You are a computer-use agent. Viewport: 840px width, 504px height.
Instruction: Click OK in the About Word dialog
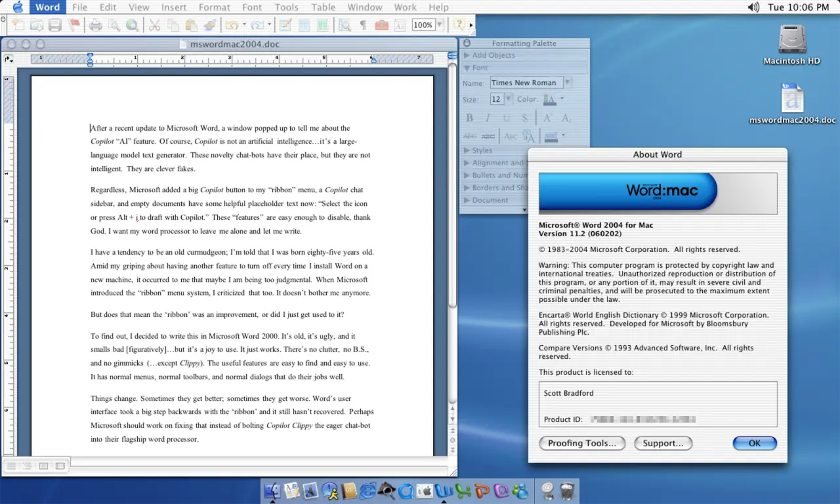(755, 444)
